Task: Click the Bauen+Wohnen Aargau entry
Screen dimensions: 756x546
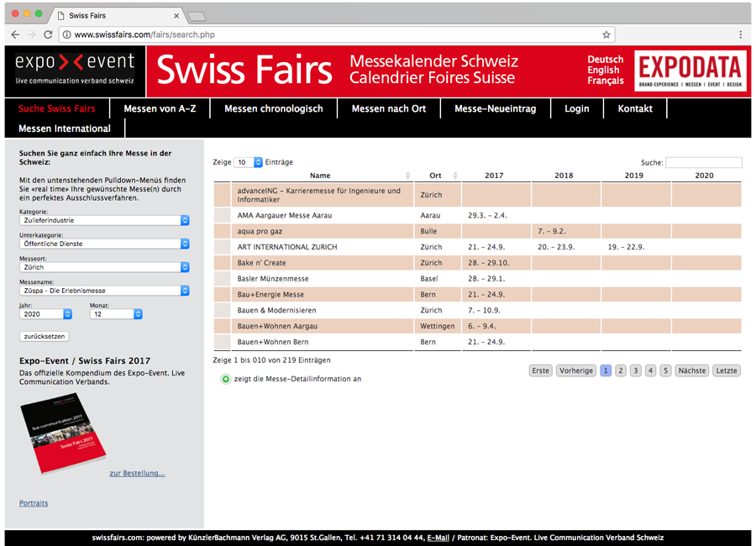Action: tap(277, 327)
